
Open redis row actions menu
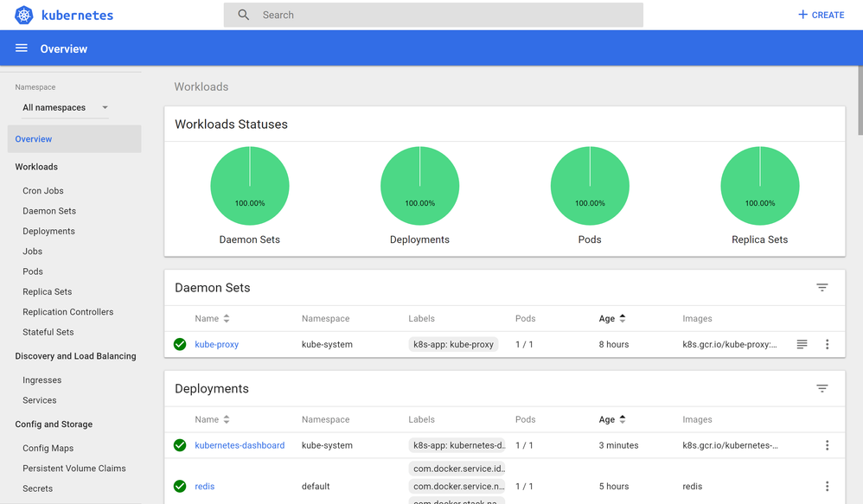click(x=827, y=486)
